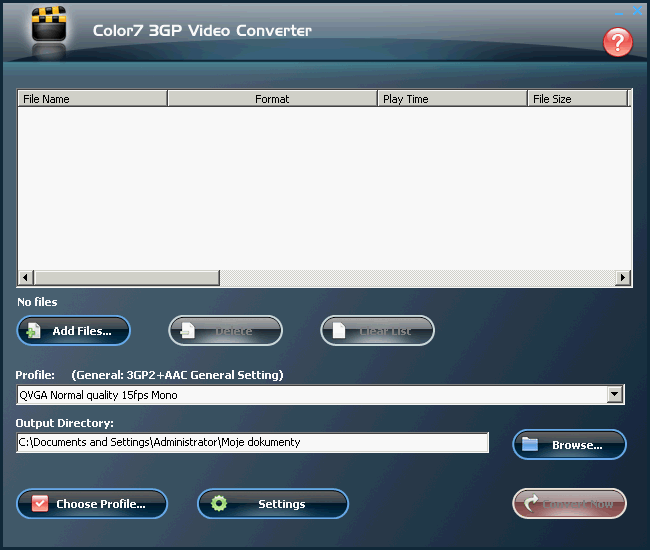
Task: Click the green-plus page icon on Add Files
Action: [x=34, y=331]
